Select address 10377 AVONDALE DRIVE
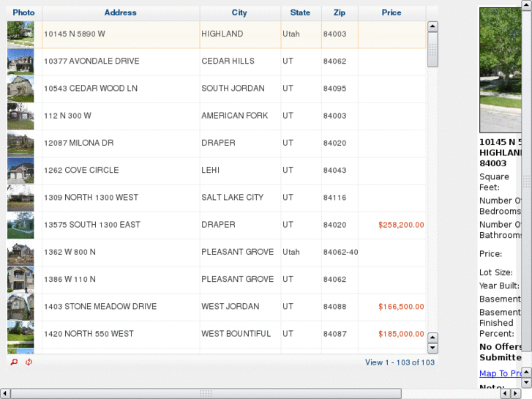 [x=91, y=61]
